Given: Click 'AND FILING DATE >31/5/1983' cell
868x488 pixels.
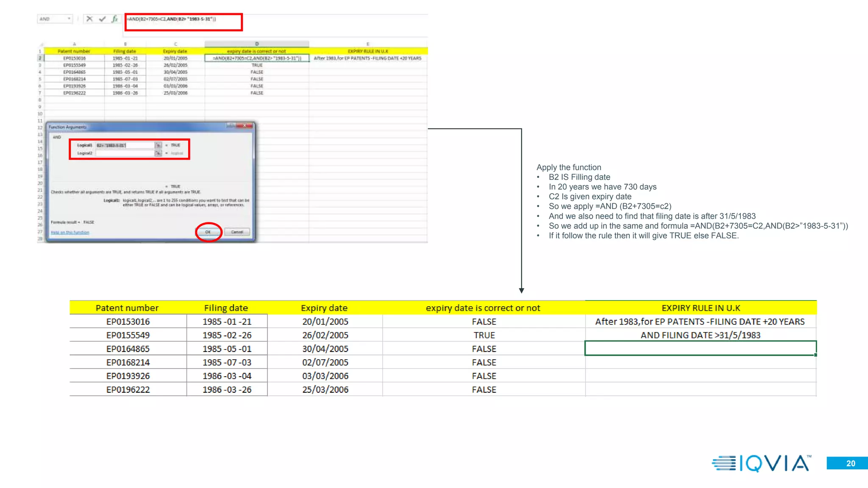Looking at the screenshot, I should (x=701, y=335).
